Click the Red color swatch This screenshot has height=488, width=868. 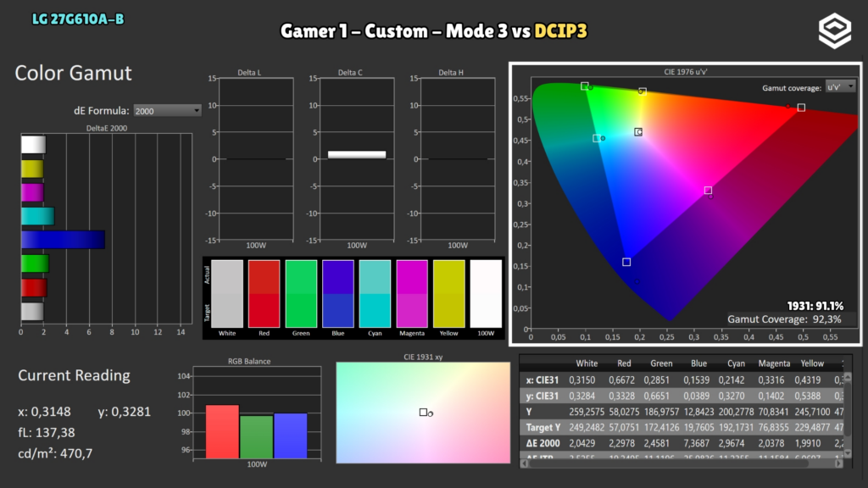coord(264,294)
